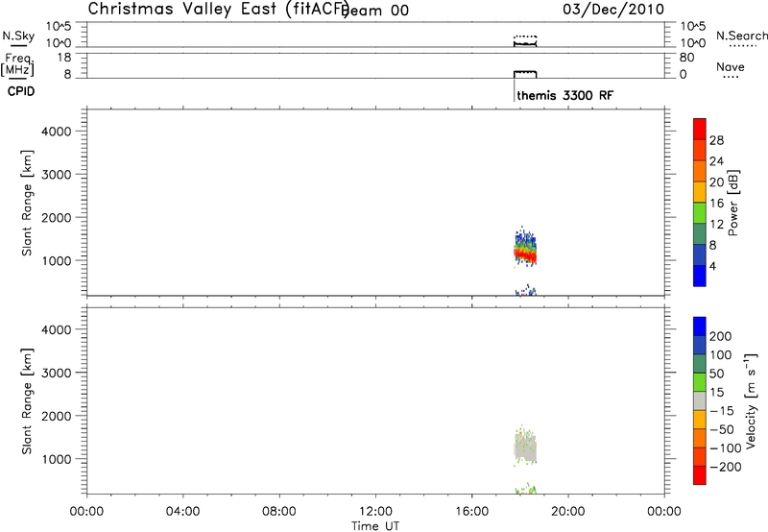
Task: Click the 18 tick label on frequency axis
Action: (x=64, y=58)
